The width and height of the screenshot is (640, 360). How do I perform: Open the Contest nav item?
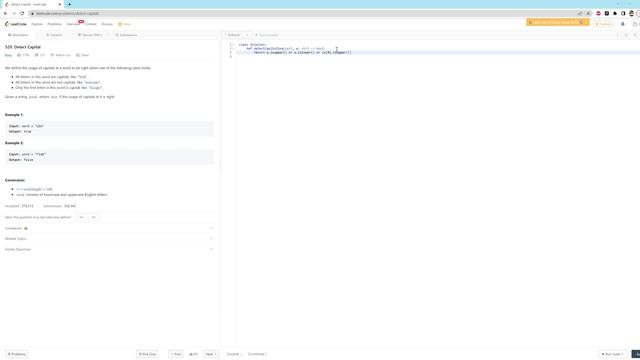pyautogui.click(x=91, y=24)
